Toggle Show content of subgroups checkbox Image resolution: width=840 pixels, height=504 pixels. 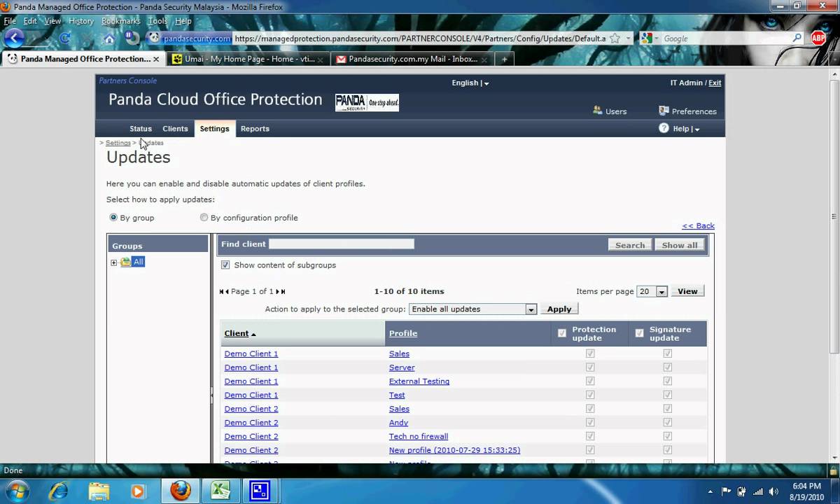225,265
